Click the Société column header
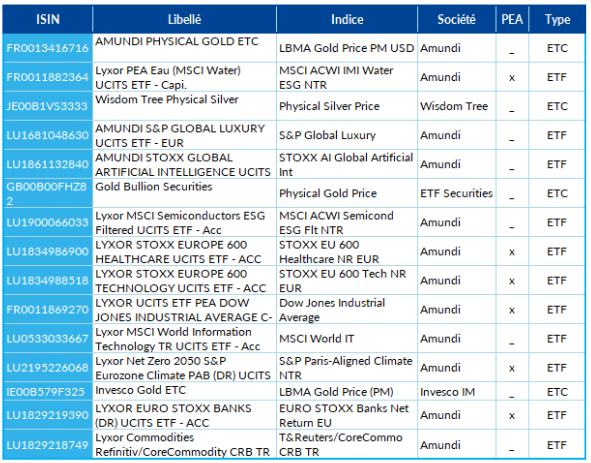 click(x=456, y=19)
